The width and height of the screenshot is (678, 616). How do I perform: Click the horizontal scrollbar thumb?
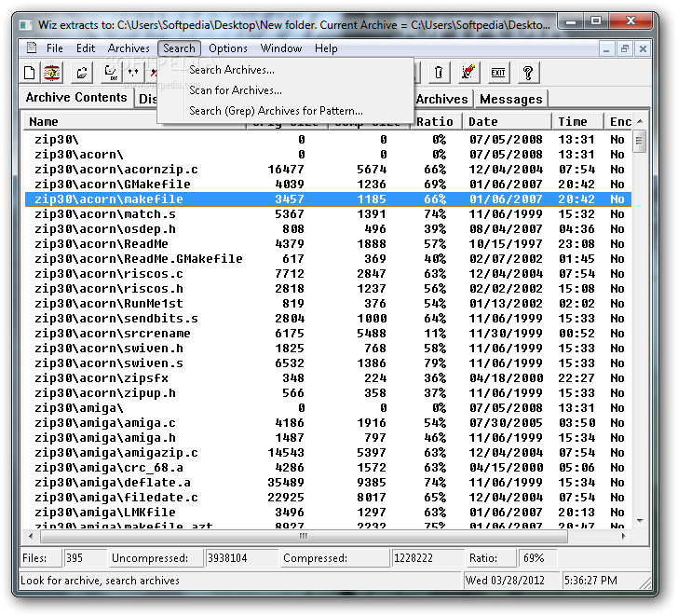pos(304,537)
